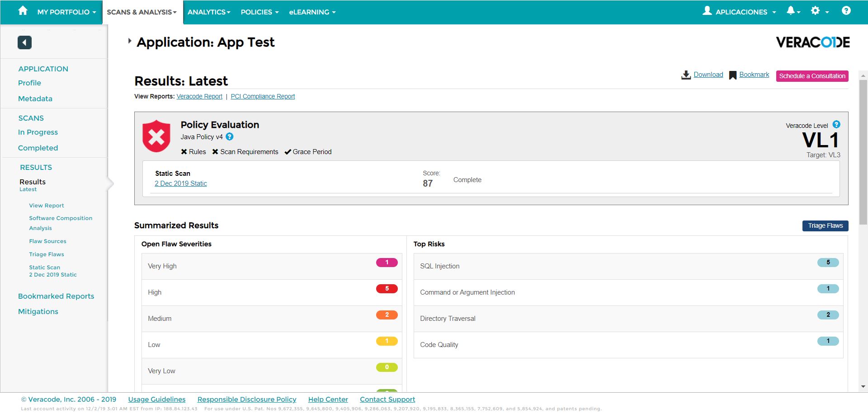The width and height of the screenshot is (868, 413).
Task: Open Contact Support footer link
Action: [387, 399]
